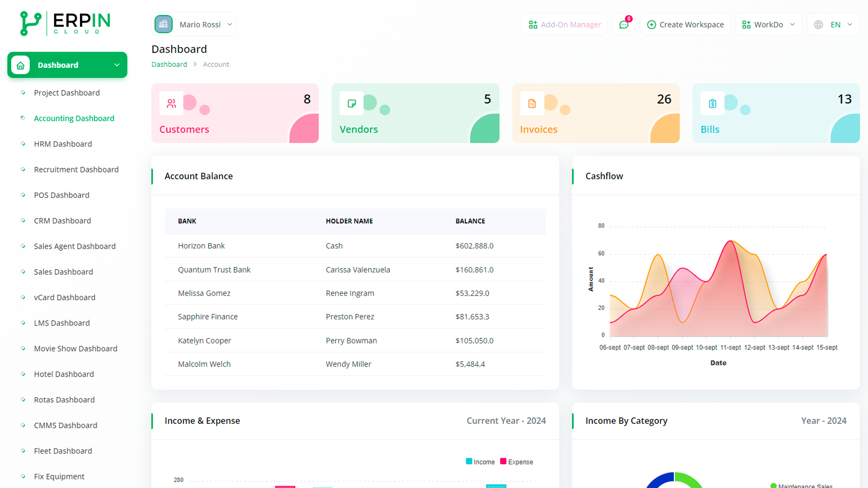Click the $53,229.0 balance value
Image resolution: width=868 pixels, height=488 pixels.
[x=472, y=293]
